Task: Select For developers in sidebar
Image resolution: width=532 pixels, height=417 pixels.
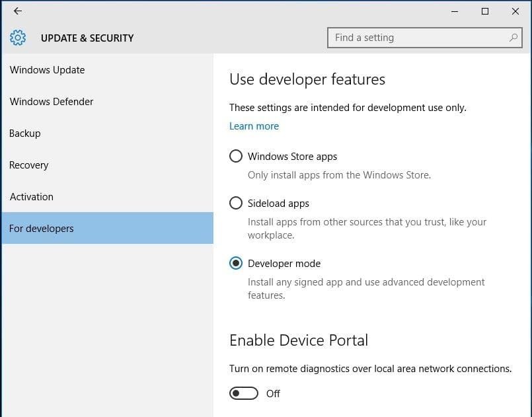Action: (108, 229)
